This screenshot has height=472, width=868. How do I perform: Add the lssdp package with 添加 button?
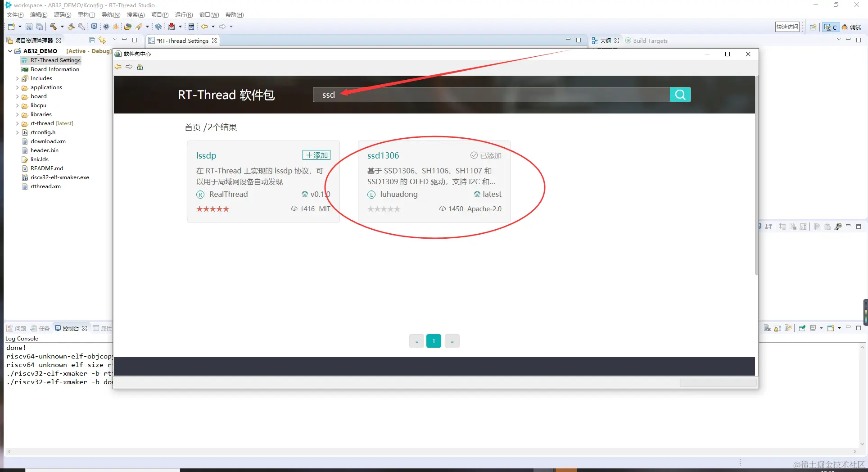click(x=316, y=155)
